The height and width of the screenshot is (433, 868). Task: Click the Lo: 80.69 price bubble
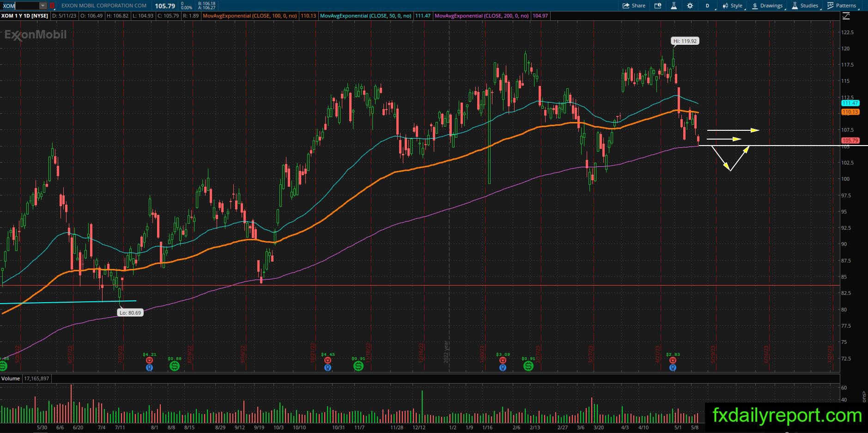(130, 313)
